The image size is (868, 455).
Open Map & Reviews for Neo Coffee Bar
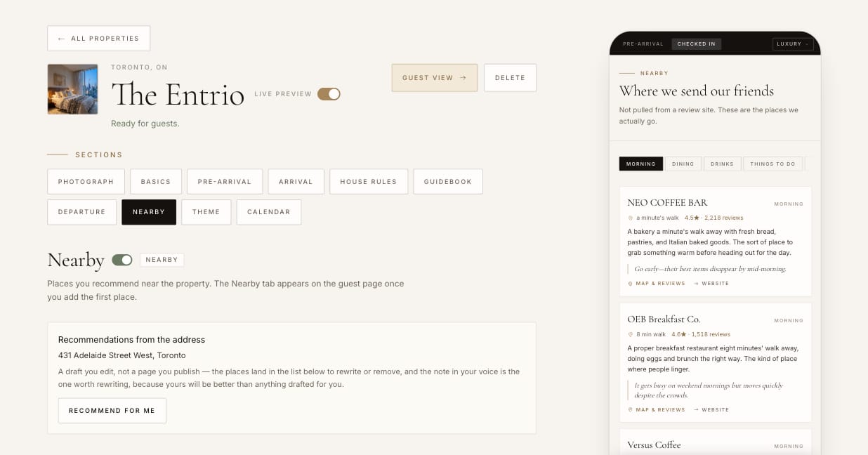[x=656, y=284]
